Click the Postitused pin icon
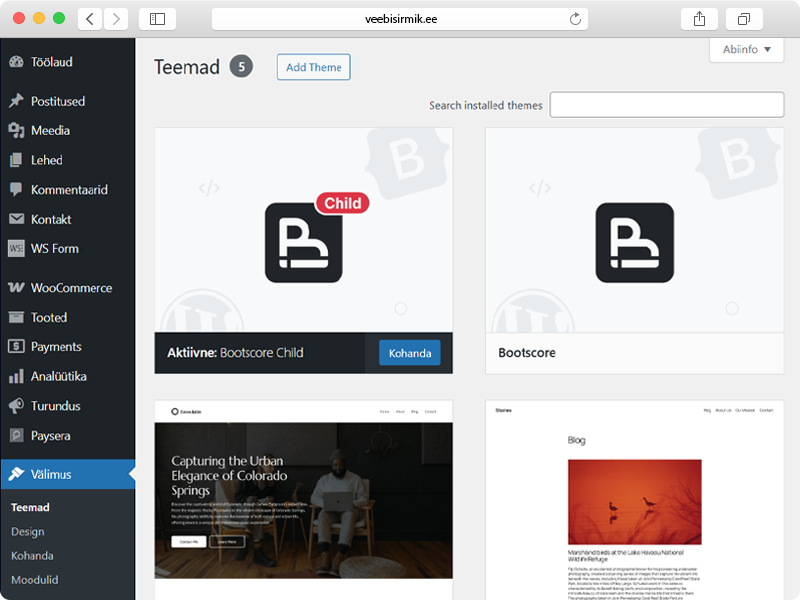The height and width of the screenshot is (600, 800). (16, 101)
